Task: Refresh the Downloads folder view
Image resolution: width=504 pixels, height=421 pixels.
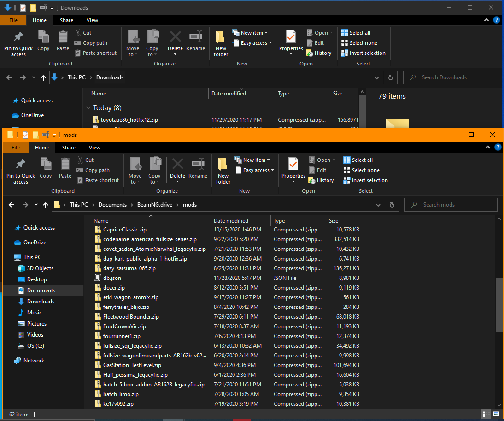Action: [x=391, y=77]
